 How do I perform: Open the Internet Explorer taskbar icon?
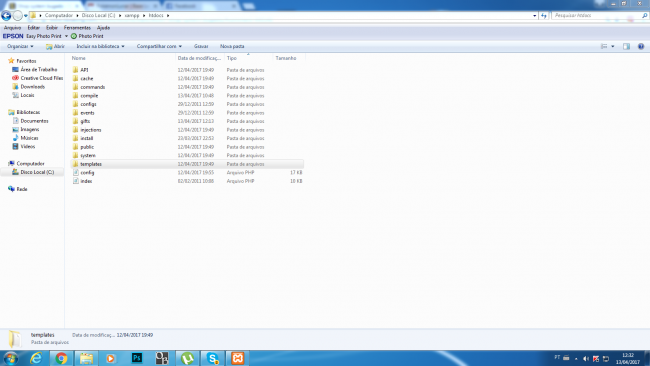pyautogui.click(x=36, y=358)
